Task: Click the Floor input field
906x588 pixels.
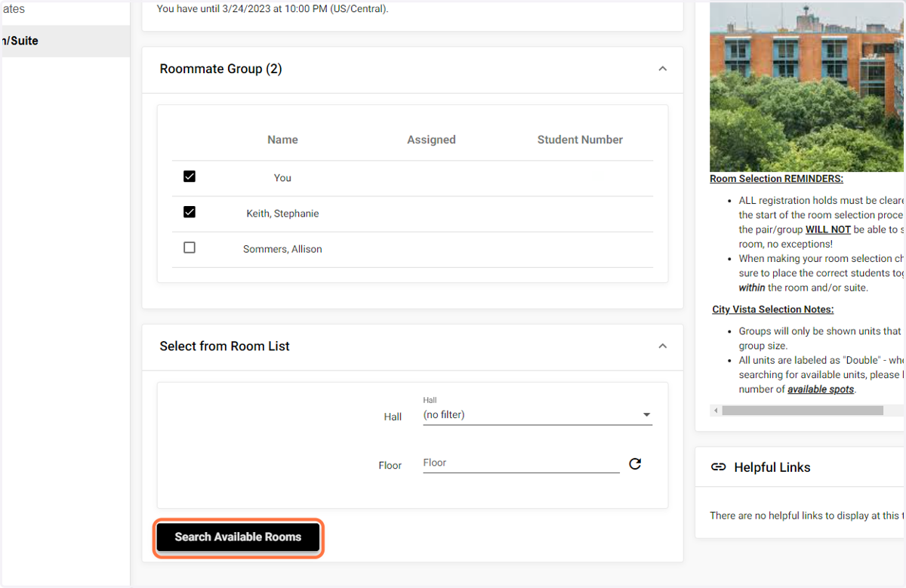Action: [521, 463]
